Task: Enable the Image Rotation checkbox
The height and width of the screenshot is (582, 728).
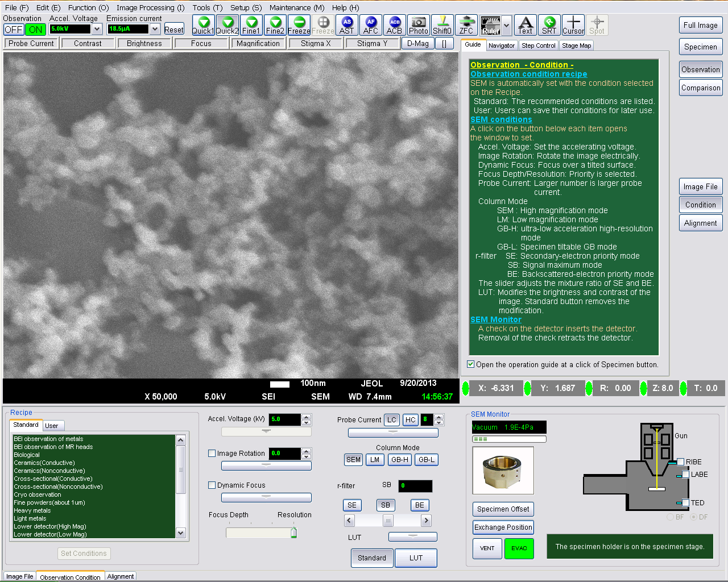Action: (212, 454)
